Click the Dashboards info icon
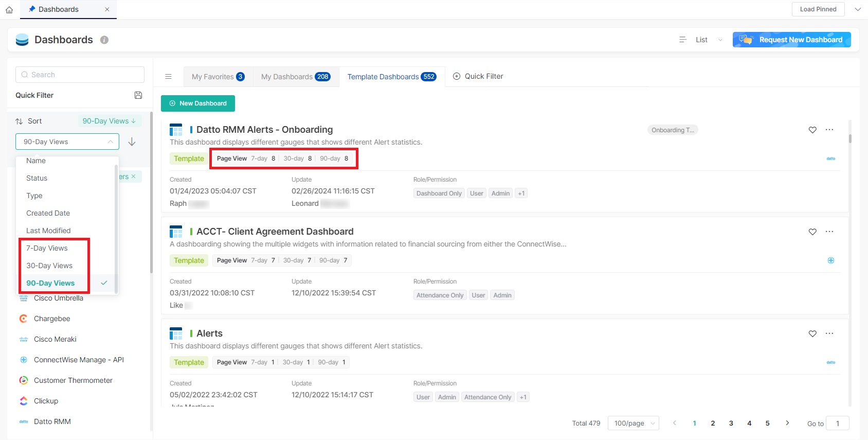The image size is (868, 440). pyautogui.click(x=104, y=40)
